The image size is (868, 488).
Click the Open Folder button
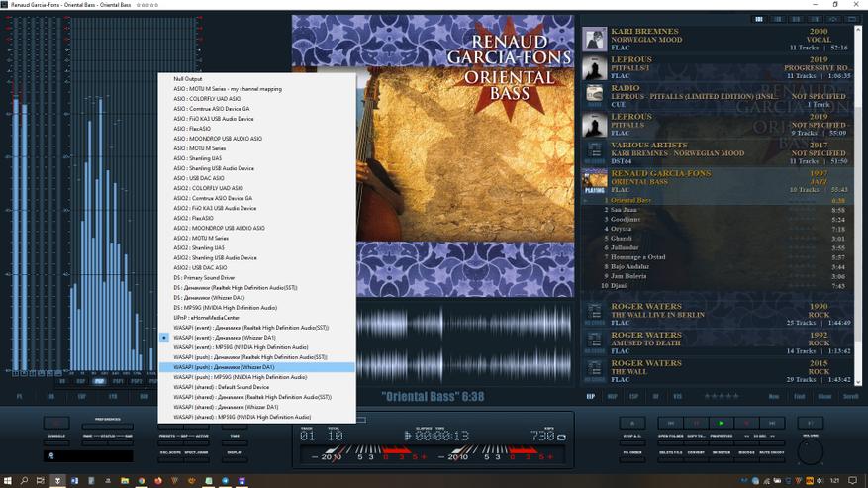671,443
